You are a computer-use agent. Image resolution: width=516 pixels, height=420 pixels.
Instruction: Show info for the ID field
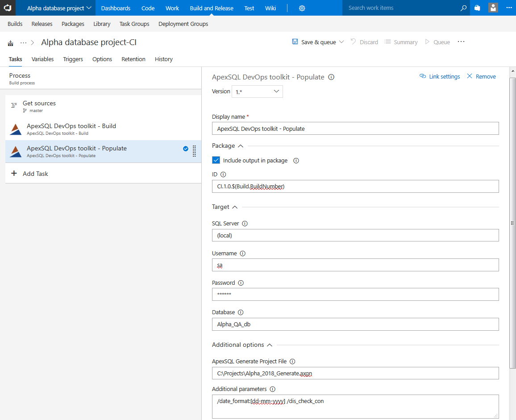(223, 175)
